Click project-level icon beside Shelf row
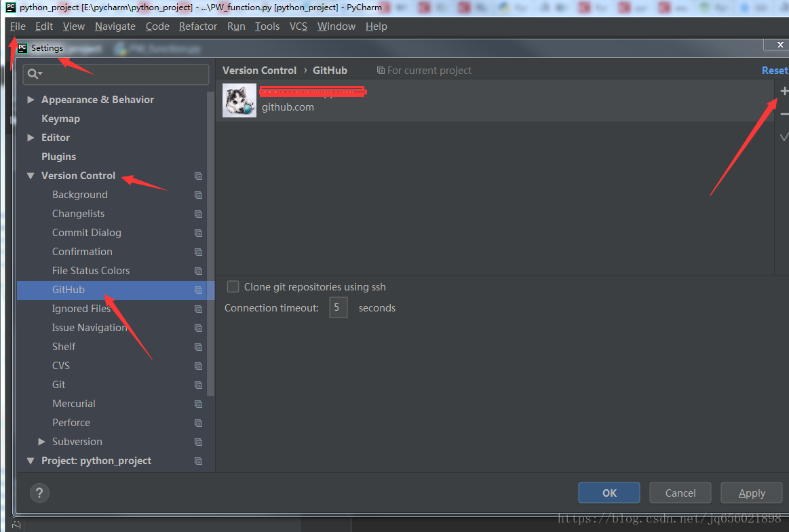The image size is (789, 532). click(198, 347)
